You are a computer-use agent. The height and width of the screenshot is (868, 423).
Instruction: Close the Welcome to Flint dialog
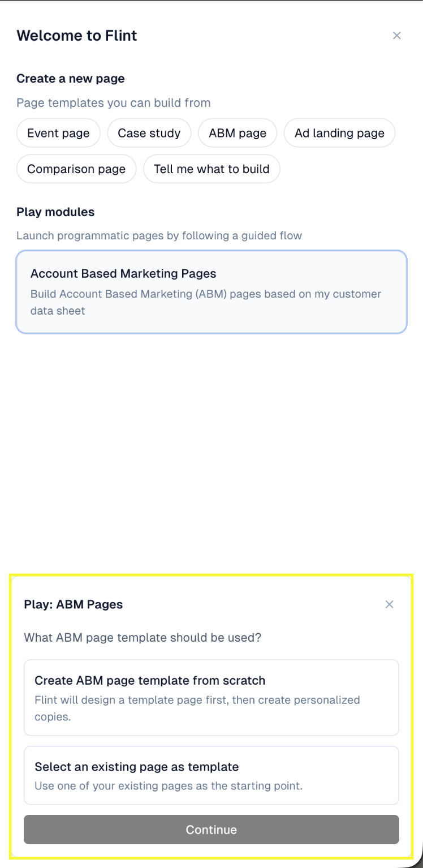tap(397, 36)
